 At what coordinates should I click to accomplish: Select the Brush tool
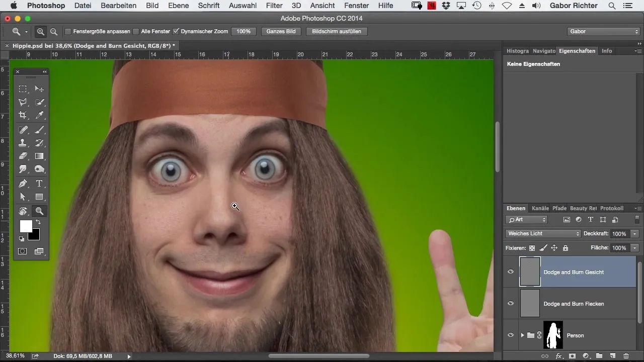click(x=39, y=130)
